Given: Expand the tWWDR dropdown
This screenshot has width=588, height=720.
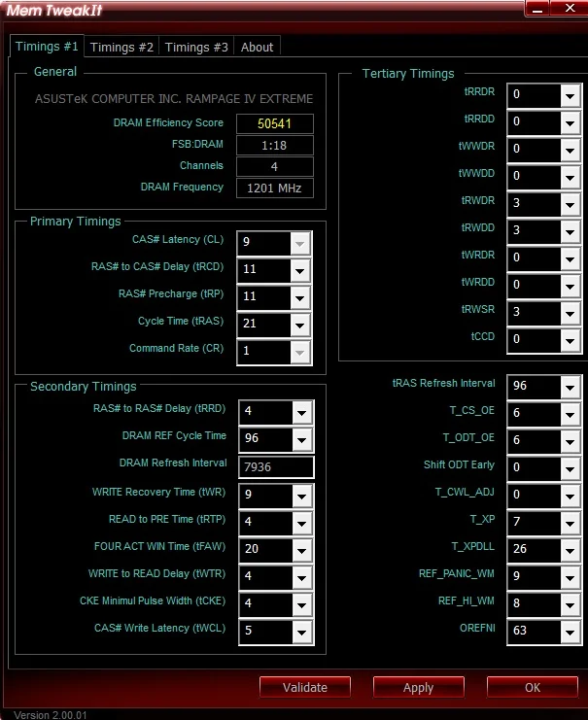Looking at the screenshot, I should [x=570, y=151].
